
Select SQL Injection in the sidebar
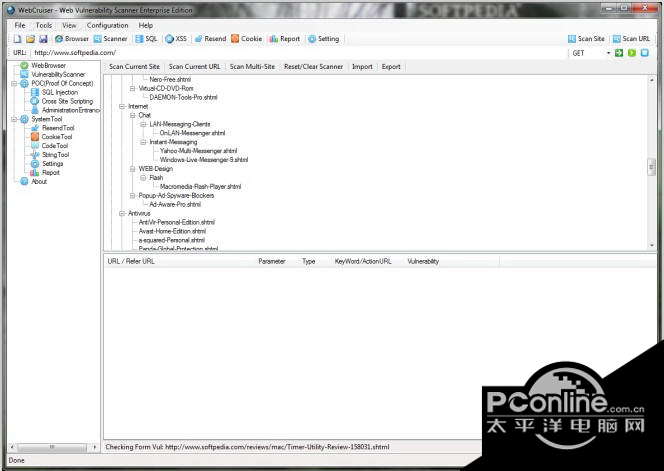[x=60, y=92]
